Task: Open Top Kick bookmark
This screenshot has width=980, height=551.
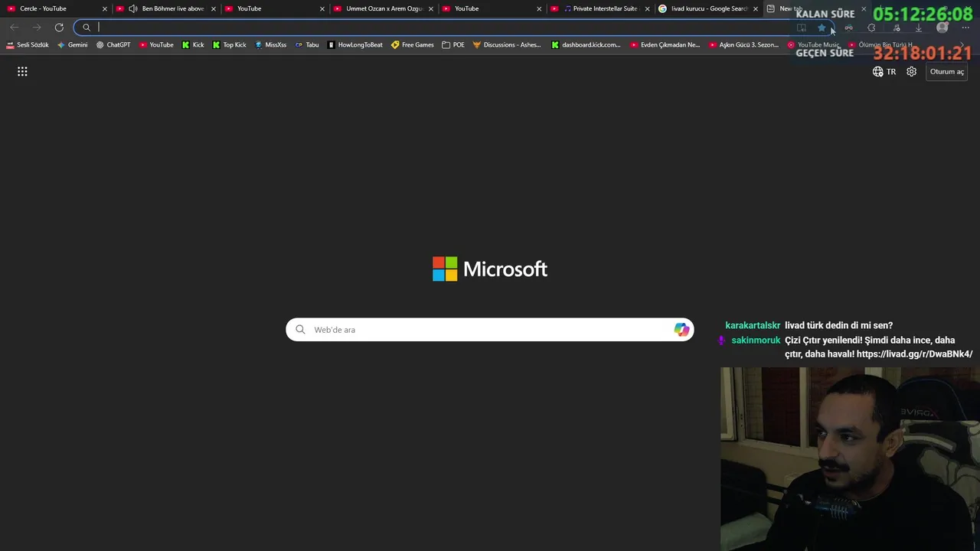Action: click(x=230, y=44)
